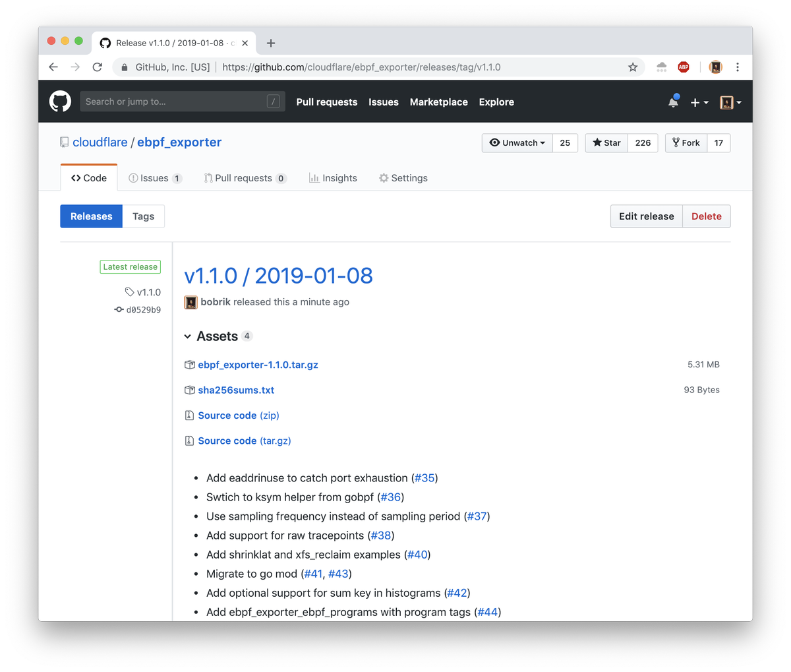791x672 pixels.
Task: Open pull request #44
Action: pyautogui.click(x=488, y=612)
